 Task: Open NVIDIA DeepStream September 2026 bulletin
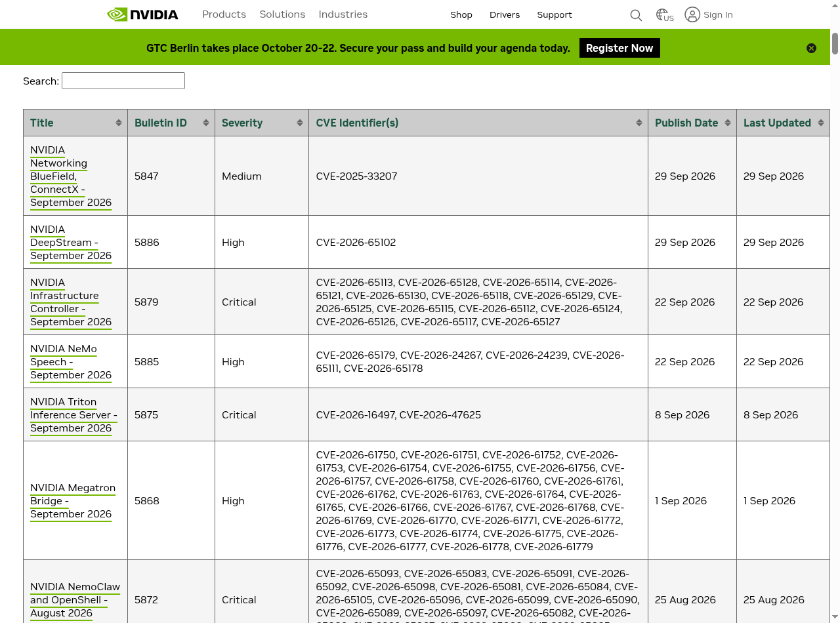(71, 243)
